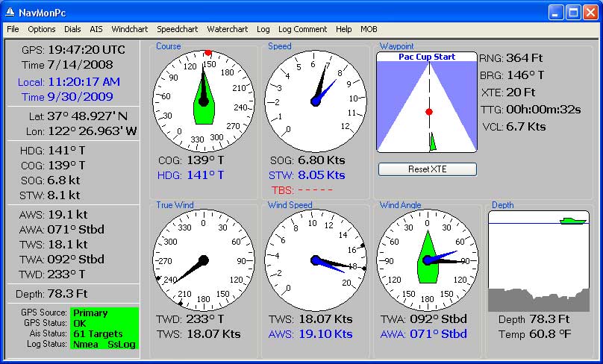The height and width of the screenshot is (364, 603).
Task: Open the AIS menu
Action: (x=96, y=29)
